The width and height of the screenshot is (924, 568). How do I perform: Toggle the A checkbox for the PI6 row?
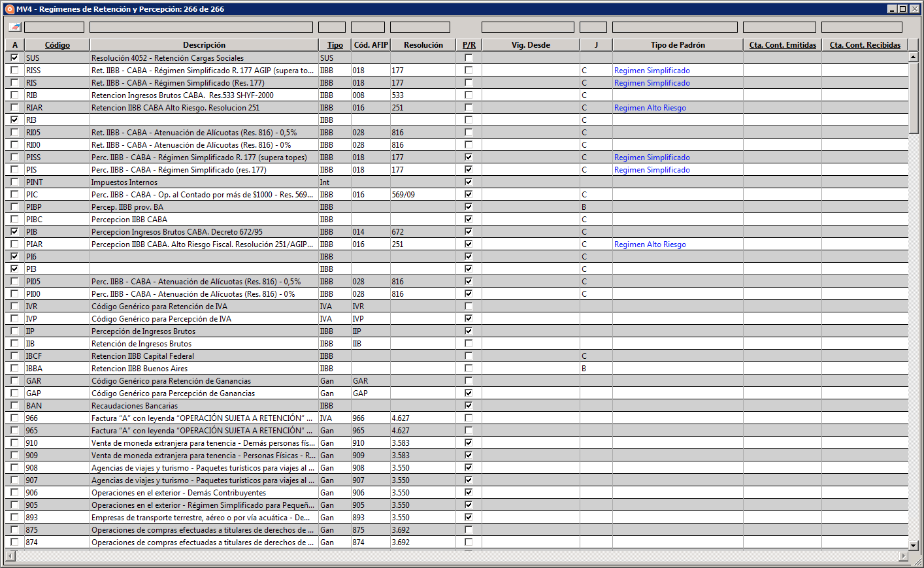coord(14,256)
